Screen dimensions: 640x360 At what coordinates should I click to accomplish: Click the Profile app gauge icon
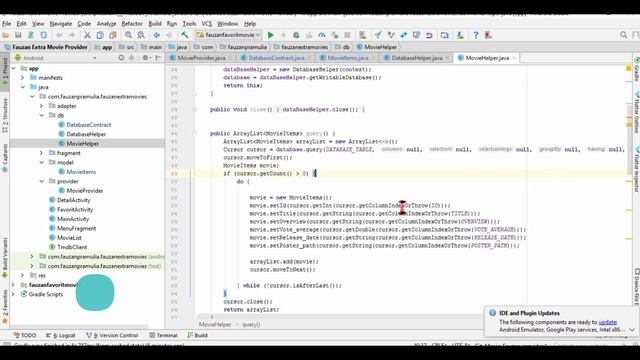(x=322, y=35)
